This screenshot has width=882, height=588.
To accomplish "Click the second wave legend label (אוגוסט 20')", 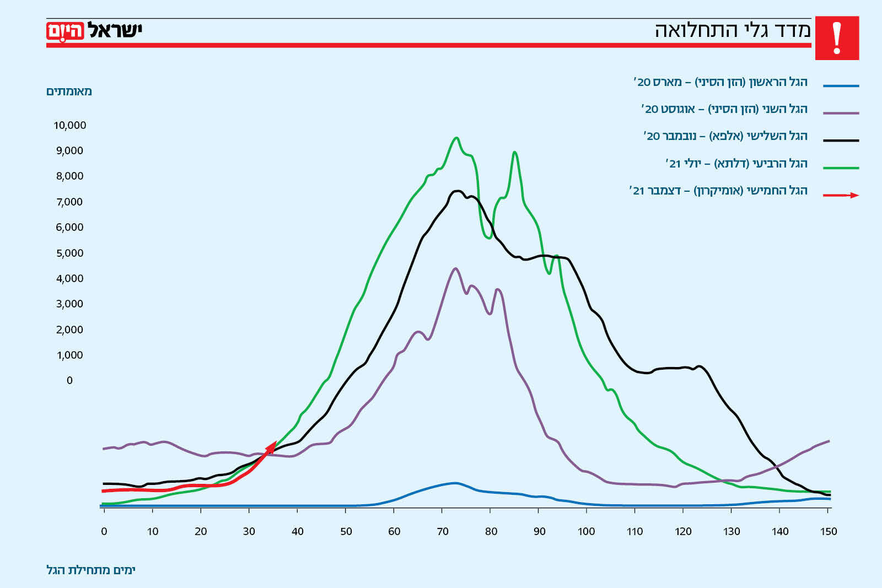I will click(724, 109).
